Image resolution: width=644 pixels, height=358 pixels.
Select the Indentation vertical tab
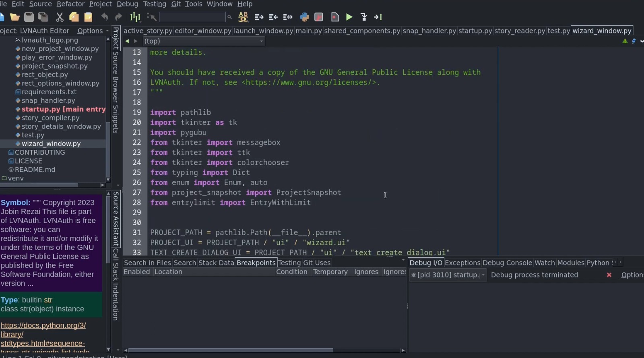[x=116, y=302]
